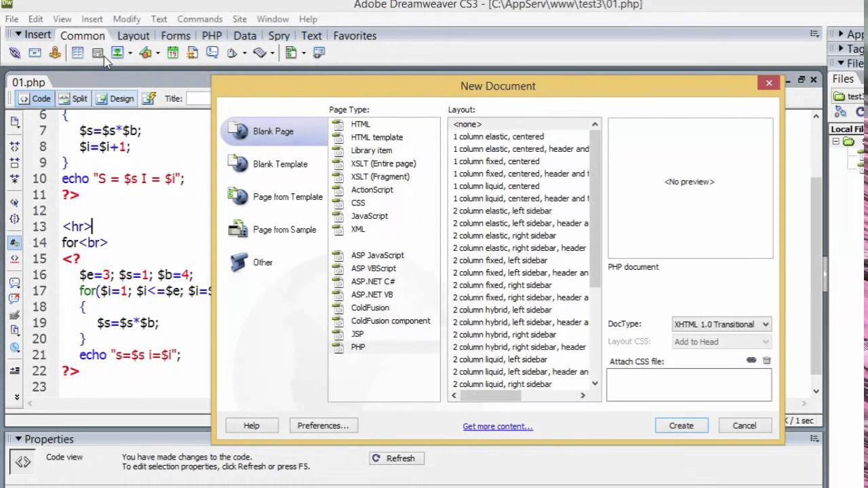This screenshot has height=488, width=868.
Task: Click the Move or Convert CSS icon
Action: click(x=15, y=348)
